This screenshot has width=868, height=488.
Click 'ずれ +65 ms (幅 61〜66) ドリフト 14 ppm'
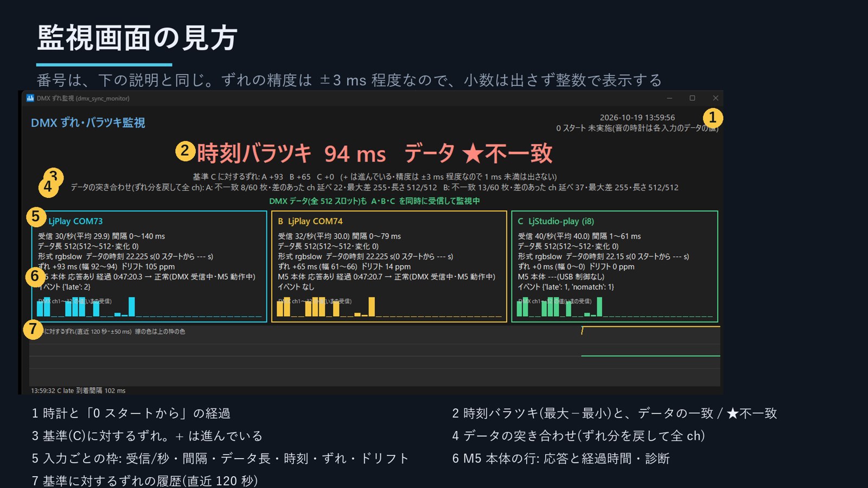tap(344, 267)
